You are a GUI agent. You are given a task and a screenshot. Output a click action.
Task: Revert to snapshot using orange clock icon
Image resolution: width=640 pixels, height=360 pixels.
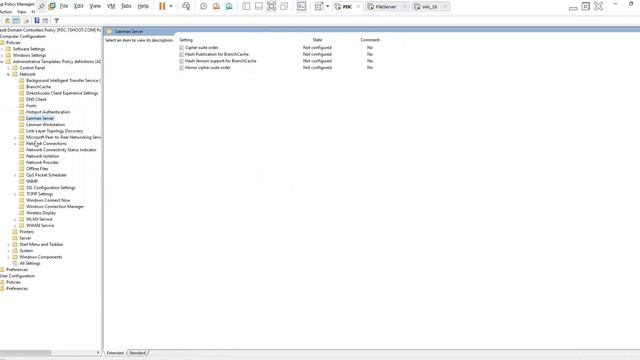click(216, 6)
